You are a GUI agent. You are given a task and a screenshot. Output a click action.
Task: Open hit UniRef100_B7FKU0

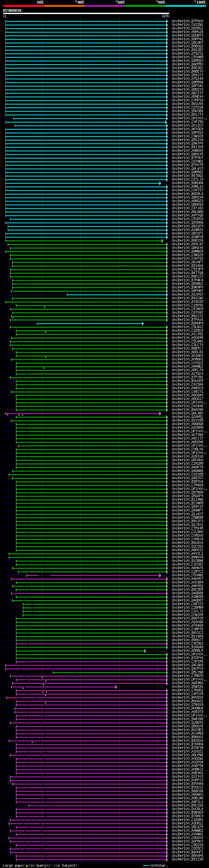[x=187, y=21]
